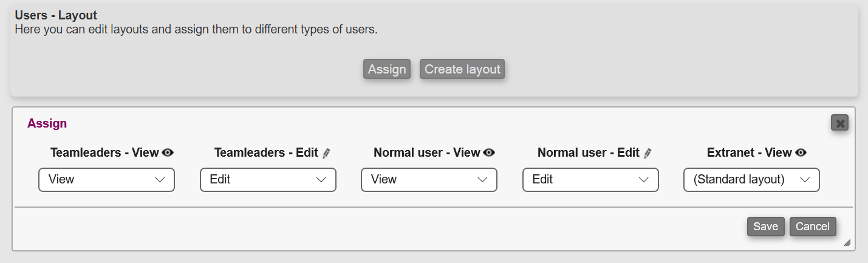Image resolution: width=868 pixels, height=263 pixels.
Task: Close the Assign panel with the X icon
Action: tap(839, 123)
